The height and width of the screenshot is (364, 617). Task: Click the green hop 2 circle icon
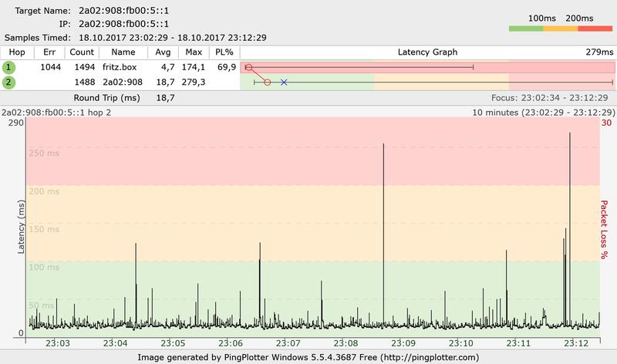(x=9, y=82)
